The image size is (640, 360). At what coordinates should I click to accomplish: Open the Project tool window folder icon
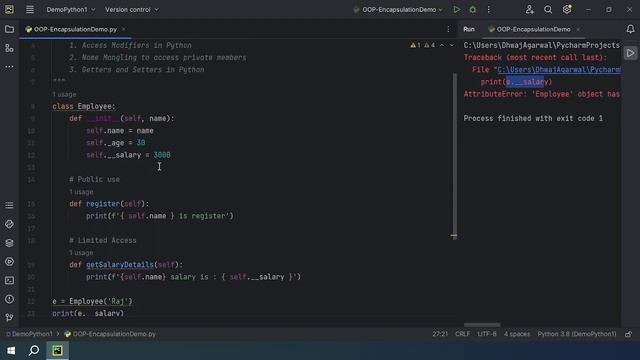click(9, 29)
